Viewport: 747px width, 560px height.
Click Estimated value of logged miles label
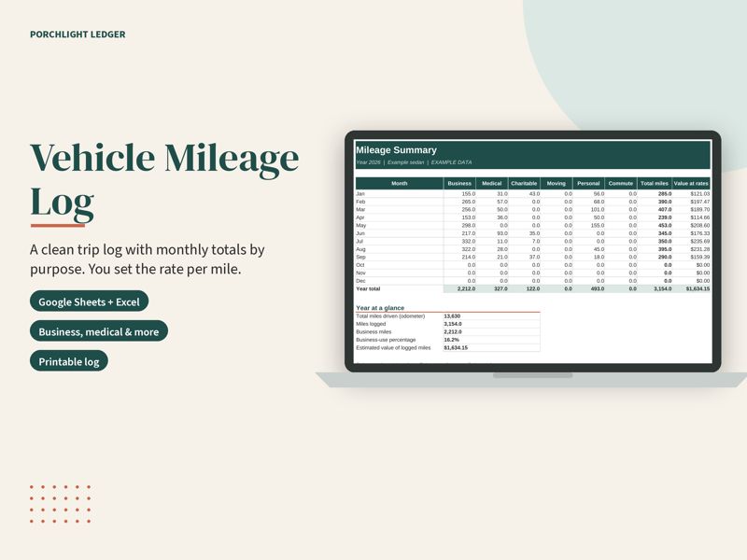point(393,347)
